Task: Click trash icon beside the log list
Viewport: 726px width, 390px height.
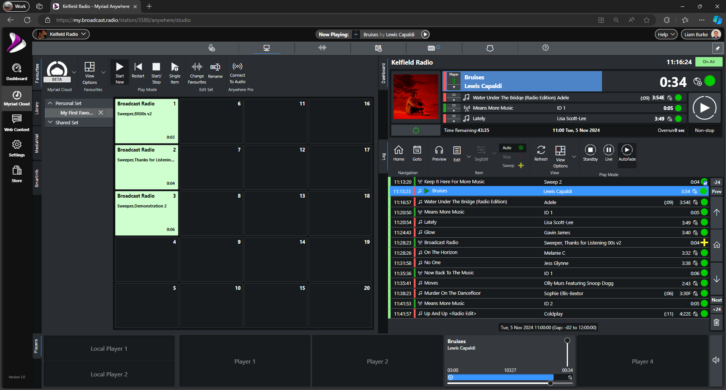Action: pos(716,322)
